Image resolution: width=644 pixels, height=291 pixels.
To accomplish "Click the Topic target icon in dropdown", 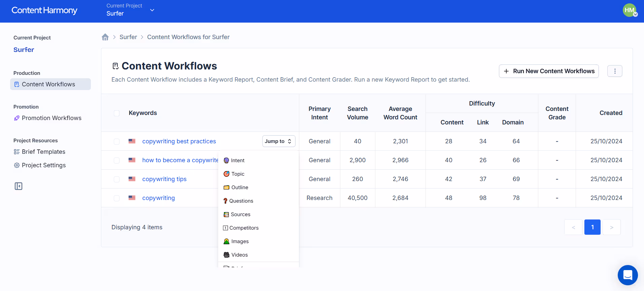I will 227,174.
